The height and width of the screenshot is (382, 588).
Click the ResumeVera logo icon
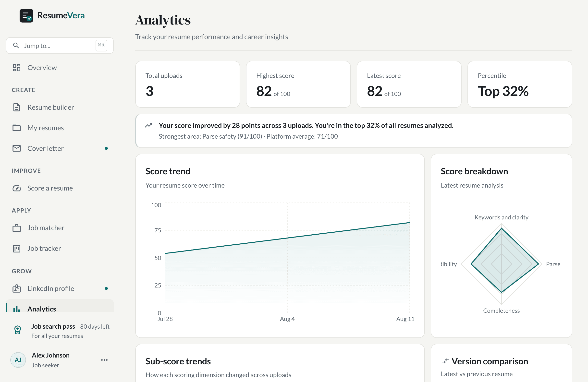(x=26, y=16)
